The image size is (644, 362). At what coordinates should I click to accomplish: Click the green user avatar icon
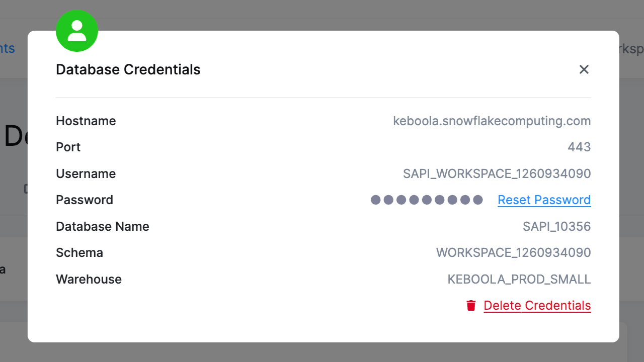[76, 31]
